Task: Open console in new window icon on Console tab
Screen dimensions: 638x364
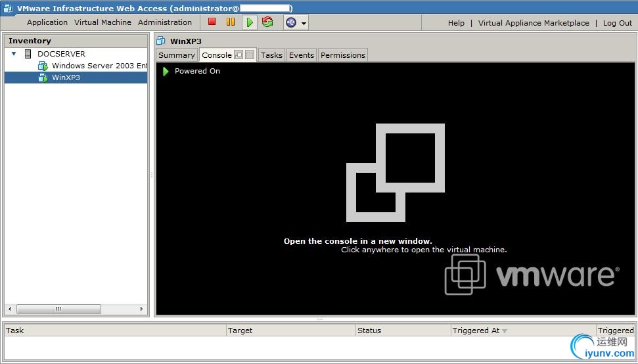Action: point(239,55)
